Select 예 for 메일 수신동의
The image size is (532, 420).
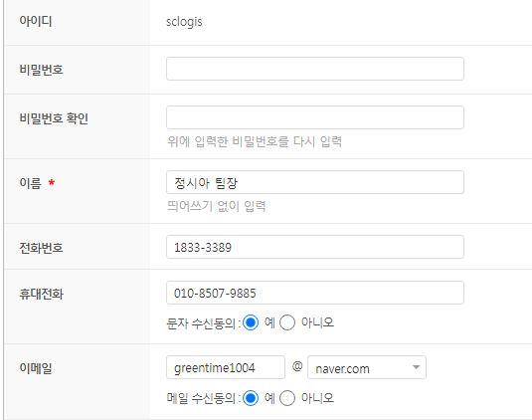click(251, 398)
